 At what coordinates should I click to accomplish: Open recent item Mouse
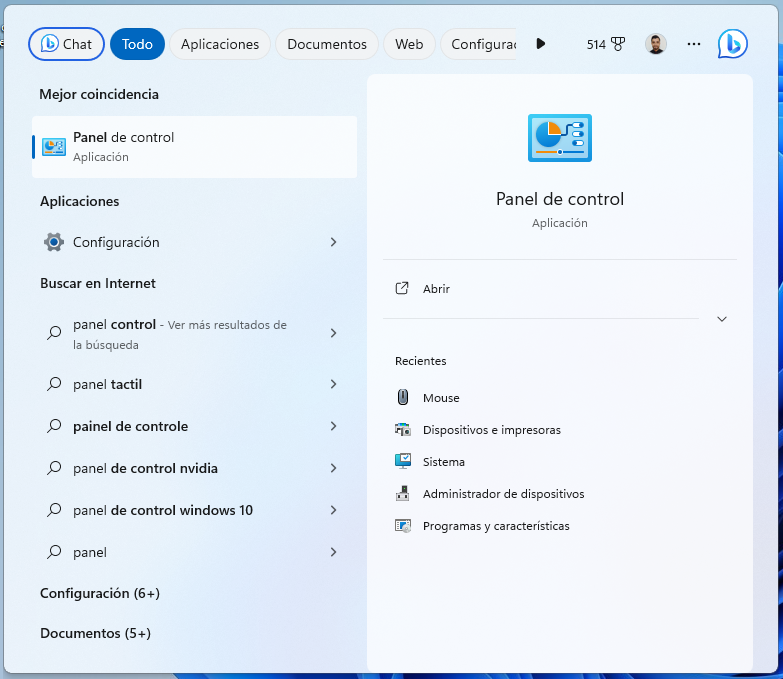pos(560,397)
